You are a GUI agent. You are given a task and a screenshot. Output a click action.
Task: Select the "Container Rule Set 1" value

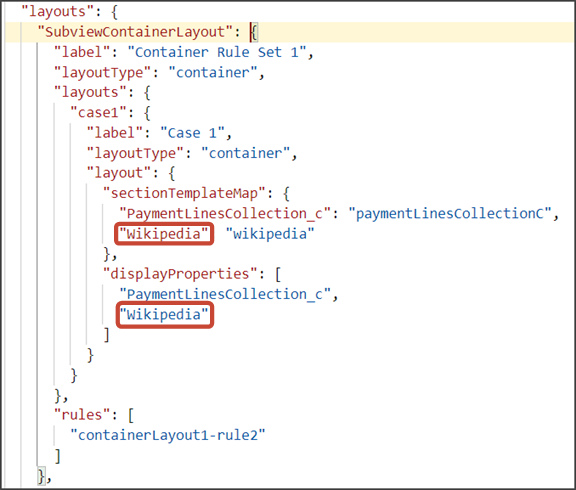click(216, 52)
